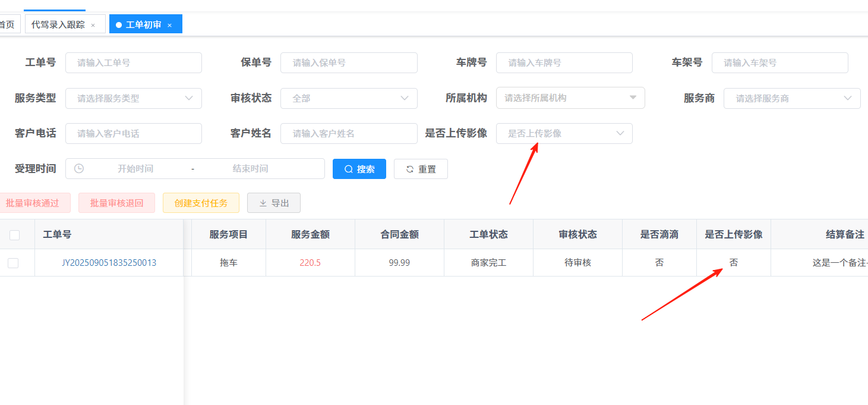Click 创建支付任务 button
Screen dimensions: 868x405
(201, 203)
